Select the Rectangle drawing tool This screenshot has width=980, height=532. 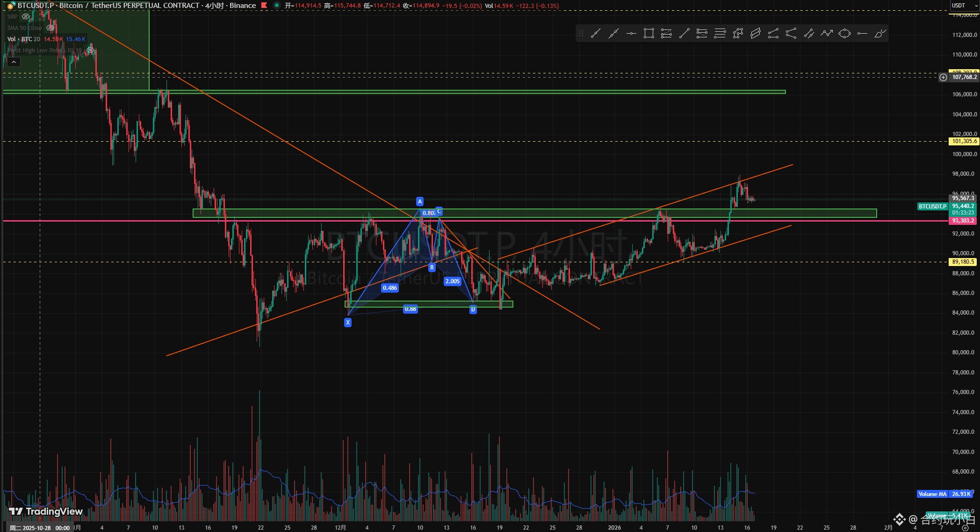649,33
